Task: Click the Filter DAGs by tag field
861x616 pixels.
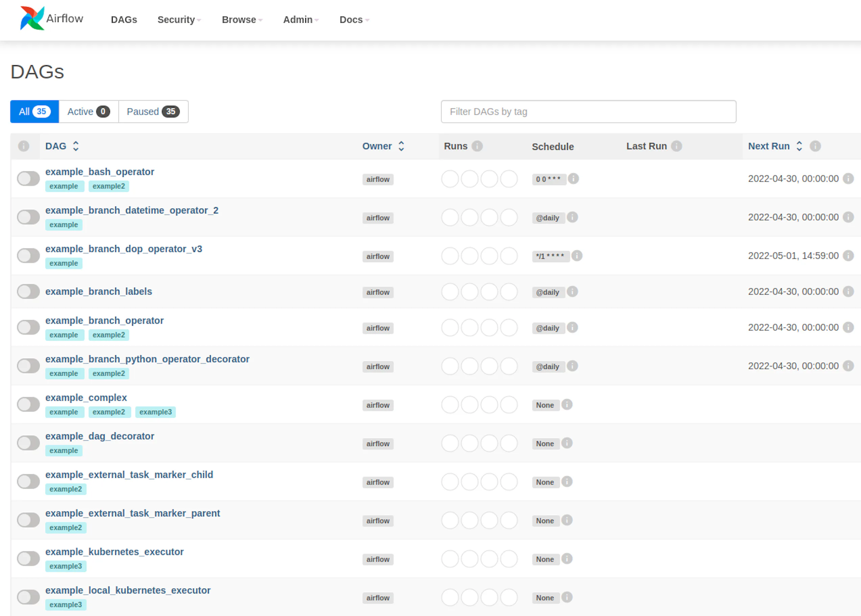Action: coord(588,112)
